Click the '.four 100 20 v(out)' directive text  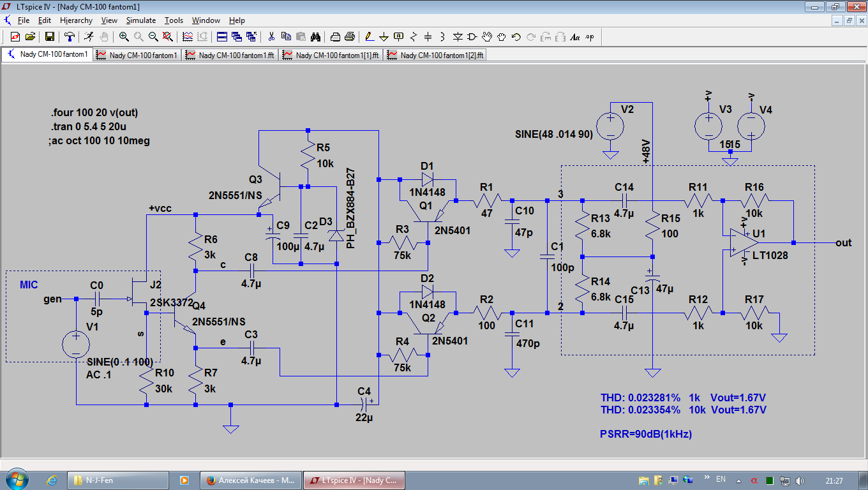click(x=94, y=113)
